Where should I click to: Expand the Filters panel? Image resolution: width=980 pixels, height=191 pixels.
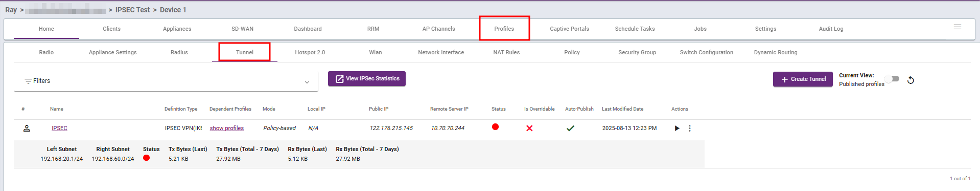166,81
